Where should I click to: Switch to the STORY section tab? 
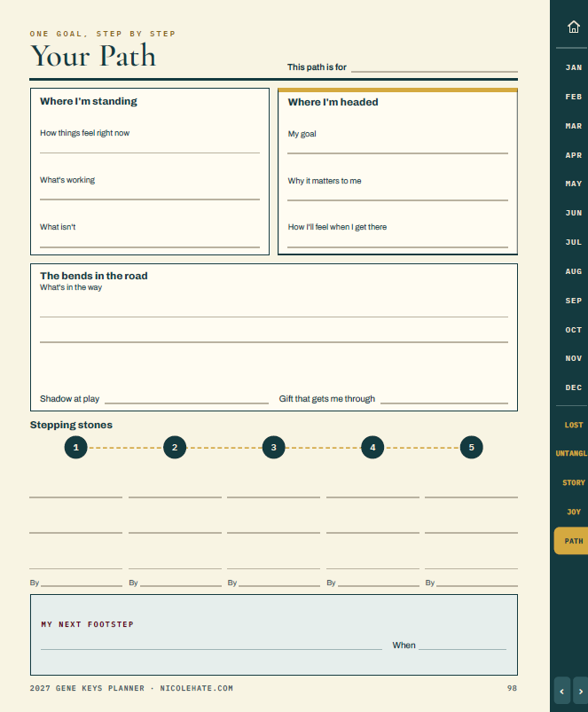pyautogui.click(x=574, y=482)
